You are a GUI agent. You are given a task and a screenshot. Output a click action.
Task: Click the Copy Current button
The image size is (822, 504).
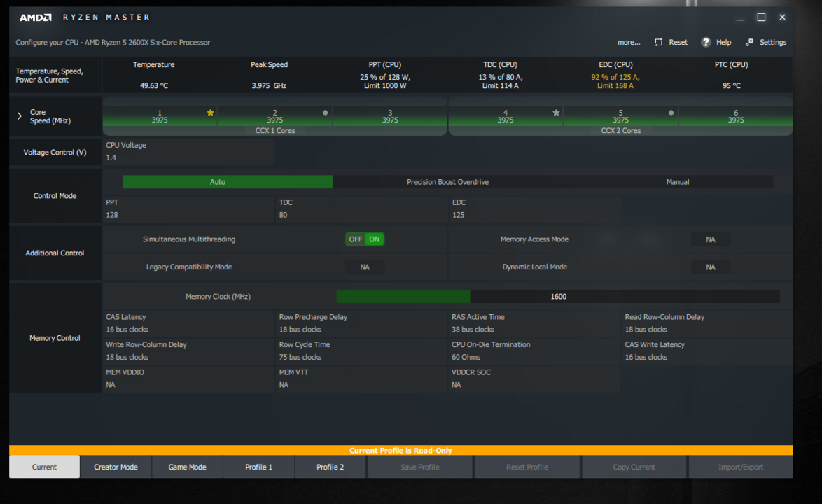(634, 467)
